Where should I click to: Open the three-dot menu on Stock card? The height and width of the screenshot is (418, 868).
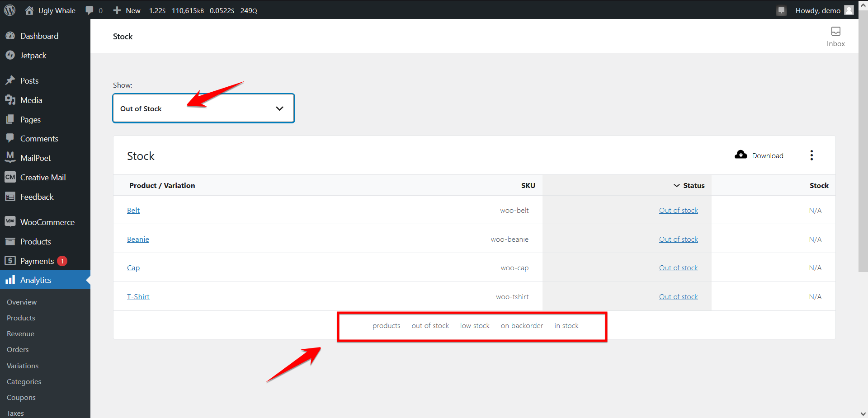(x=811, y=155)
